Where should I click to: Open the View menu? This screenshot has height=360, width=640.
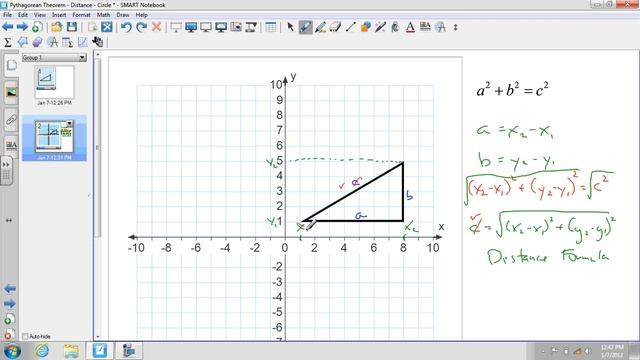40,15
